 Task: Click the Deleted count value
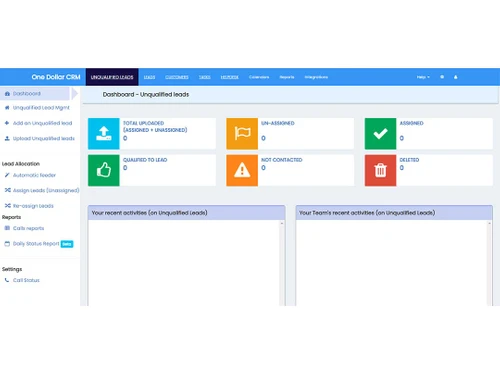(x=402, y=168)
